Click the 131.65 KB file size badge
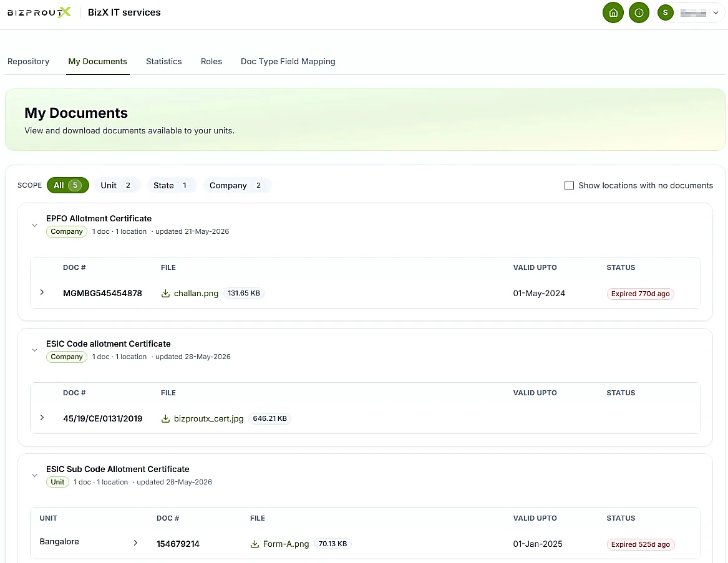This screenshot has height=563, width=728. coord(244,293)
